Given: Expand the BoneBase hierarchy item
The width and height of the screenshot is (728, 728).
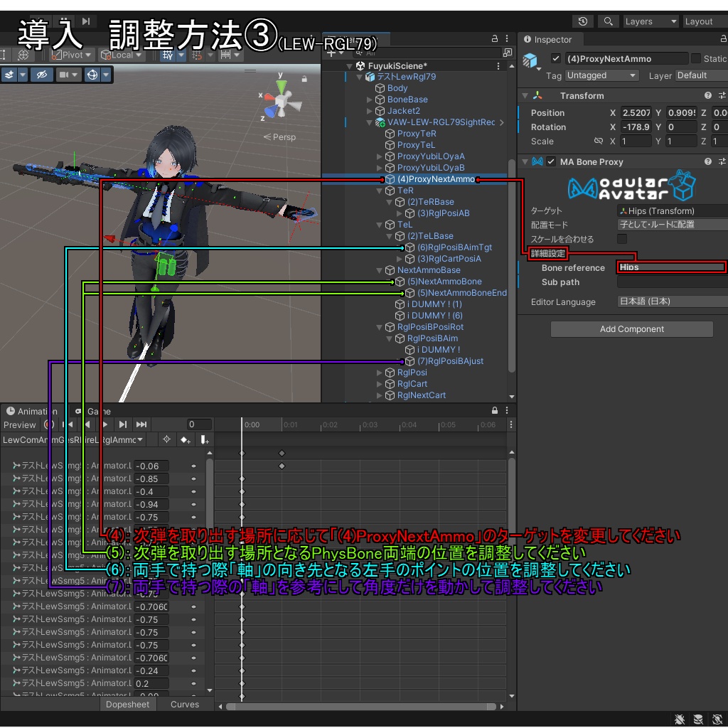Looking at the screenshot, I should click(370, 100).
